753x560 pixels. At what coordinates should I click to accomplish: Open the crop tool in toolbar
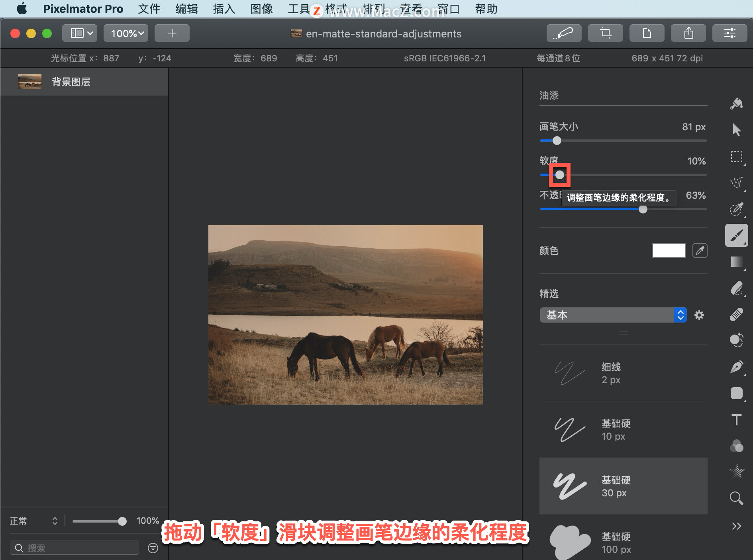click(606, 33)
